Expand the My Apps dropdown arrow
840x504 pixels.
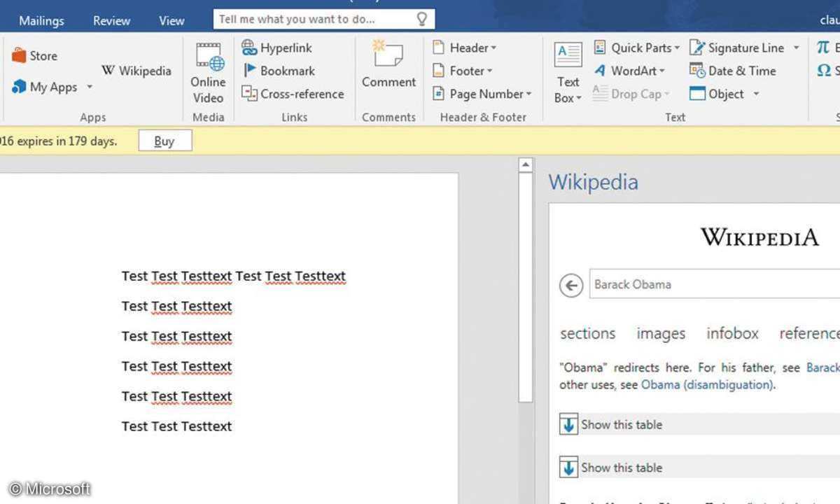tap(89, 87)
